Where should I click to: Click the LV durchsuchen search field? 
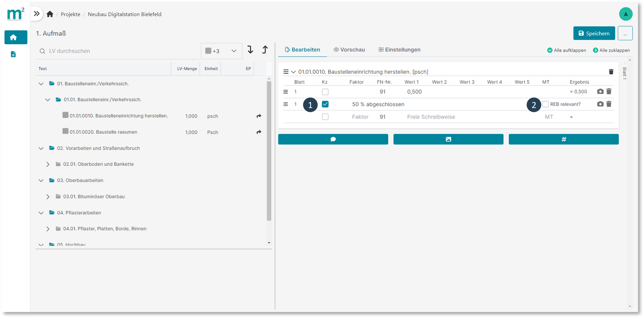pos(117,51)
